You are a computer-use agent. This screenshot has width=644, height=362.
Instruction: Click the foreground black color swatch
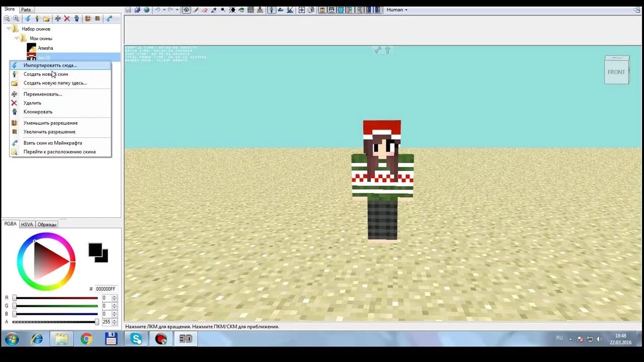point(95,250)
